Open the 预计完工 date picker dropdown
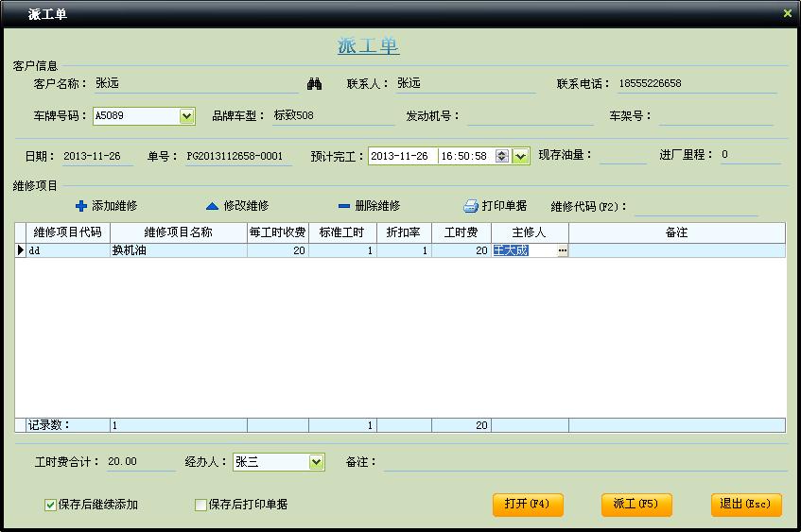 point(520,156)
